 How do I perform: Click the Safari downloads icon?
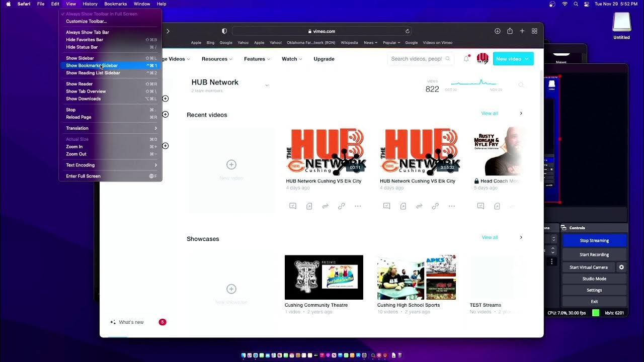click(498, 31)
